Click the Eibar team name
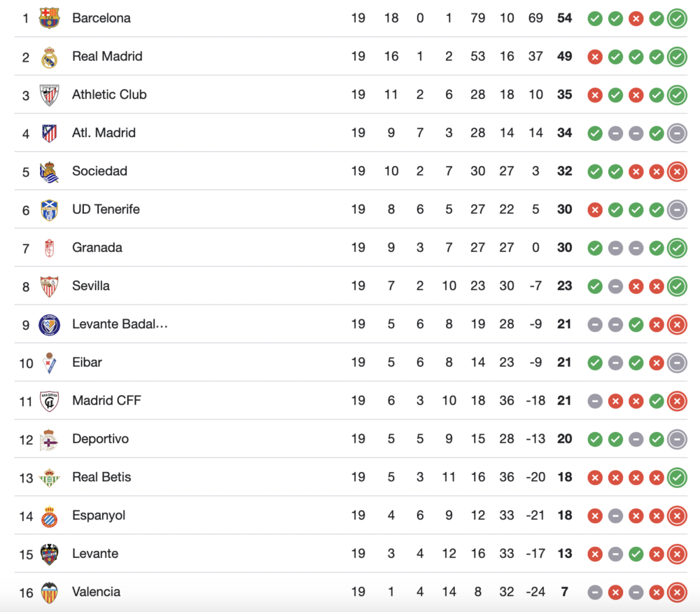The image size is (700, 612). click(x=87, y=362)
